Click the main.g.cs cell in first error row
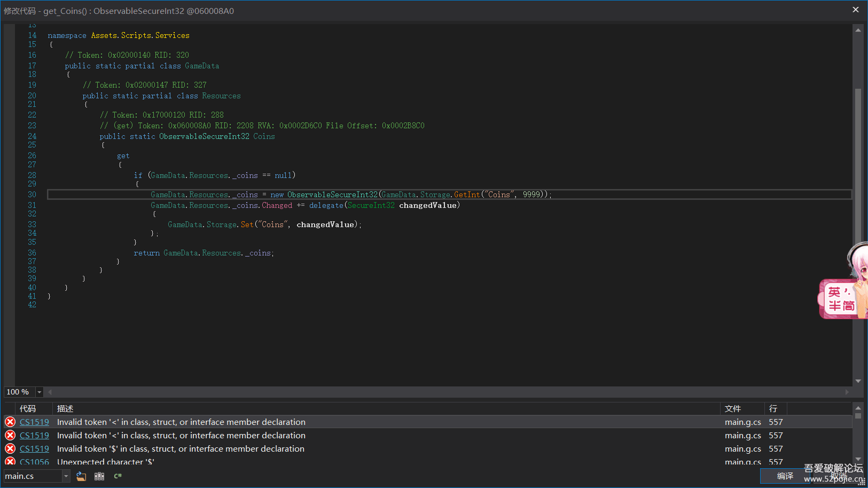The image size is (868, 488). 743,422
